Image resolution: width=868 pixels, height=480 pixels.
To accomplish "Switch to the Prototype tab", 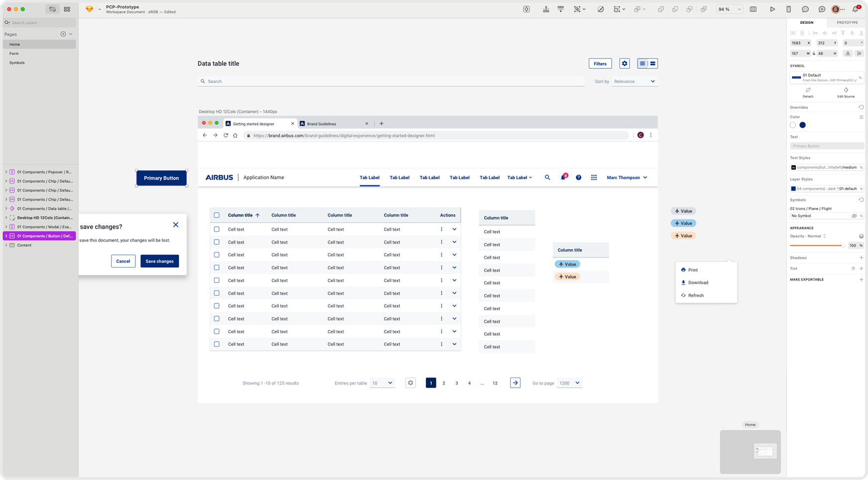I will point(847,22).
